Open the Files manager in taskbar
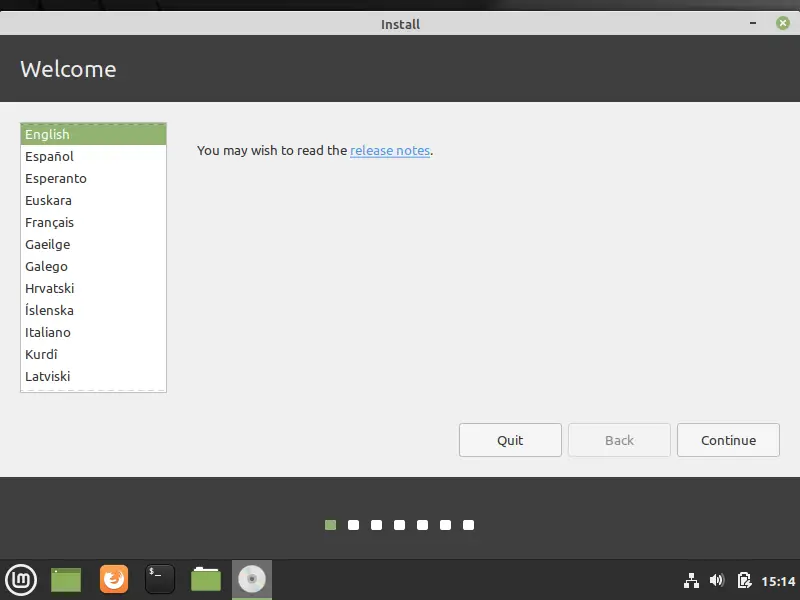The height and width of the screenshot is (600, 800). pyautogui.click(x=206, y=580)
